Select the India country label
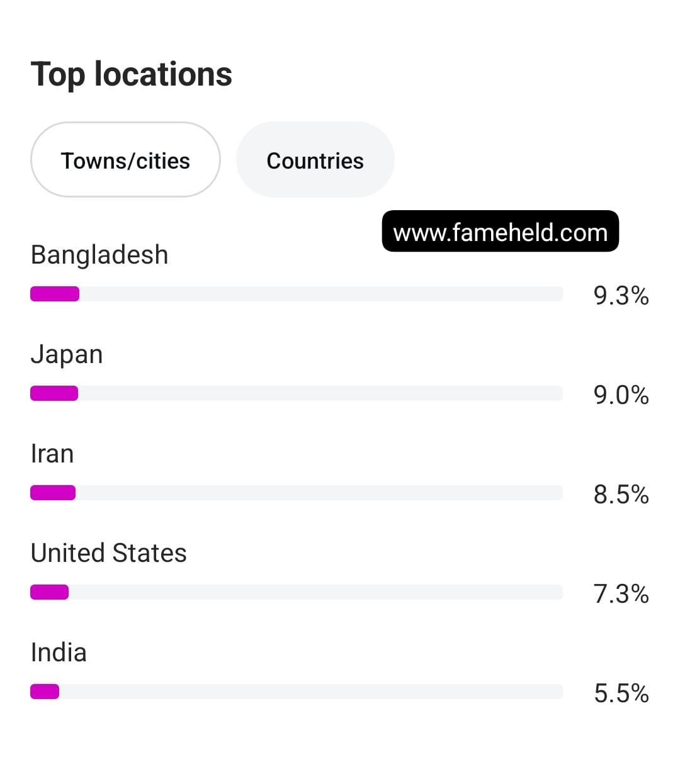The width and height of the screenshot is (680, 784). (59, 652)
